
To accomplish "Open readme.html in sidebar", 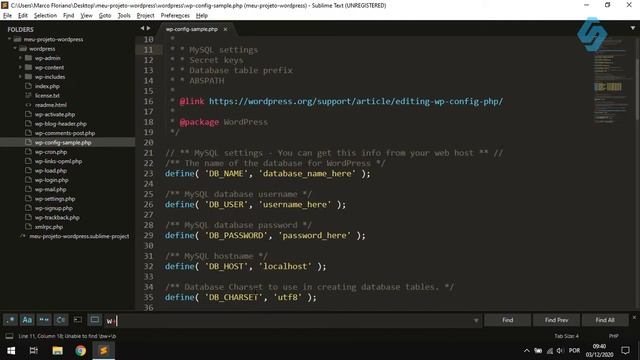I will (51, 105).
